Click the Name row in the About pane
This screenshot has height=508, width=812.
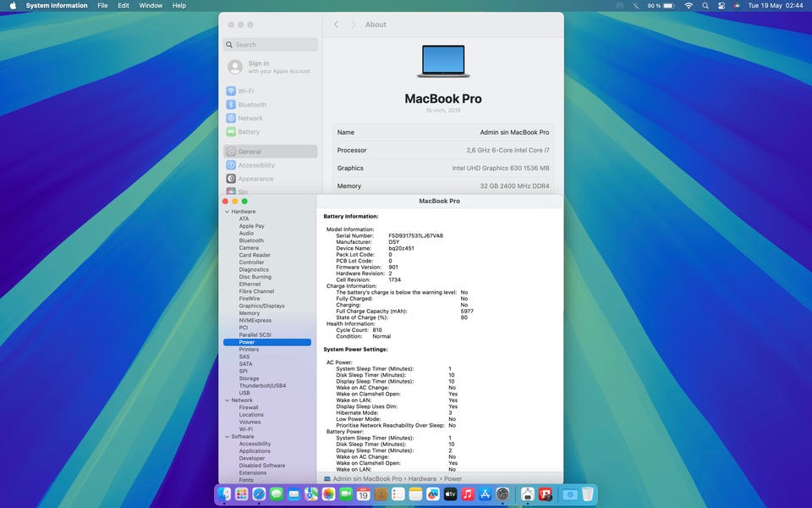click(443, 132)
